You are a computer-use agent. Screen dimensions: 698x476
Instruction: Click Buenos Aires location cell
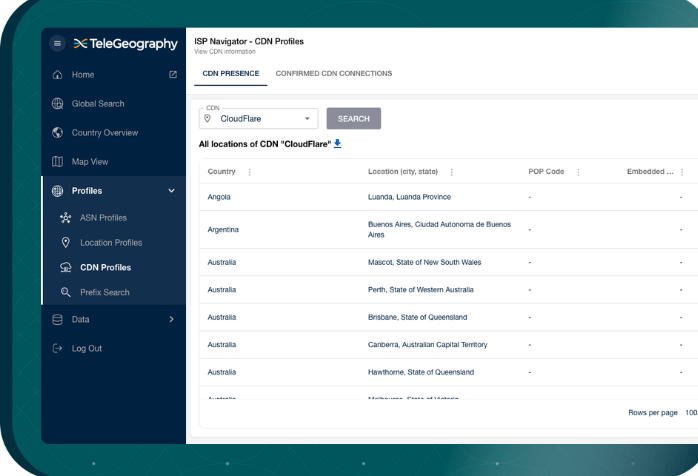(x=439, y=229)
